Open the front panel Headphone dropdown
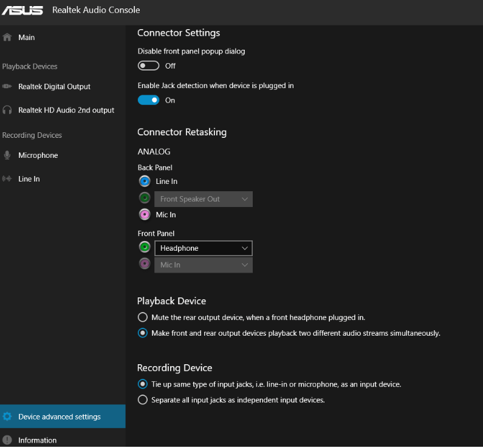 coord(204,248)
